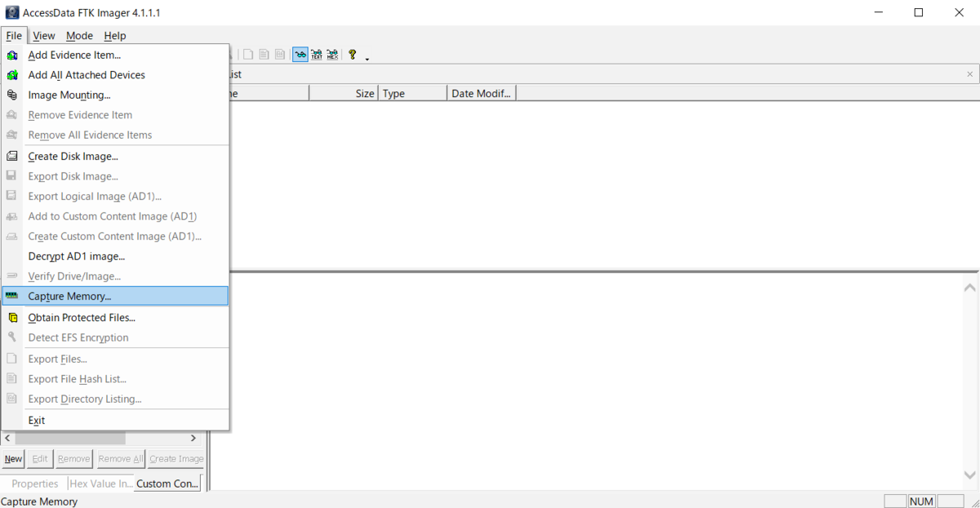Select Image Mounting... menu entry

tap(115, 95)
